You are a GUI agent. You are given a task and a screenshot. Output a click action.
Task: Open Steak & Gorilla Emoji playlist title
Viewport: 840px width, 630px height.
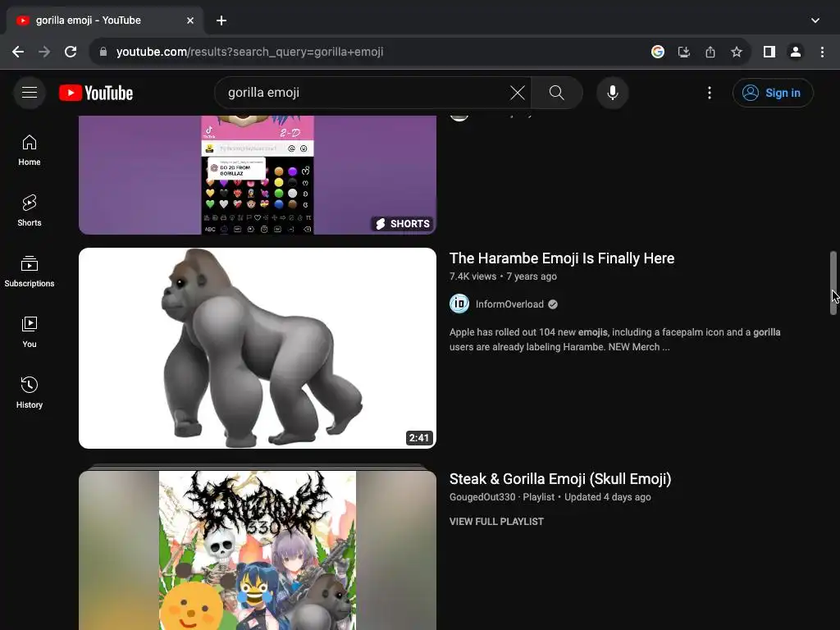[x=560, y=479]
